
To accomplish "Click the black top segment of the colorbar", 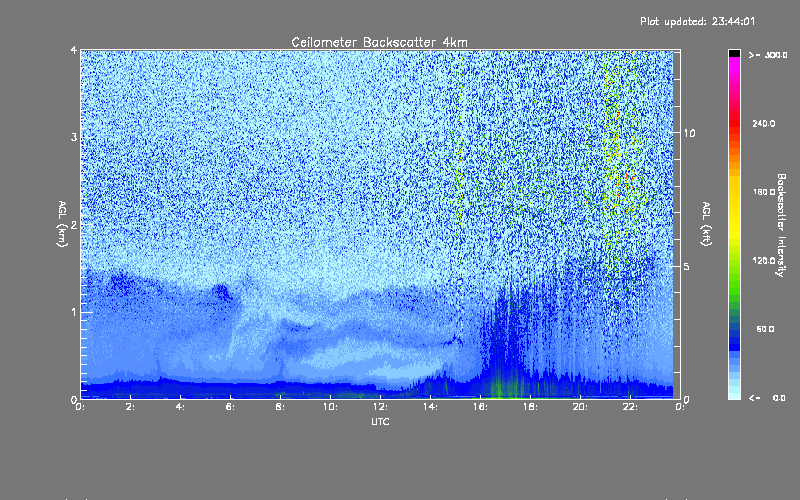I will pos(734,53).
